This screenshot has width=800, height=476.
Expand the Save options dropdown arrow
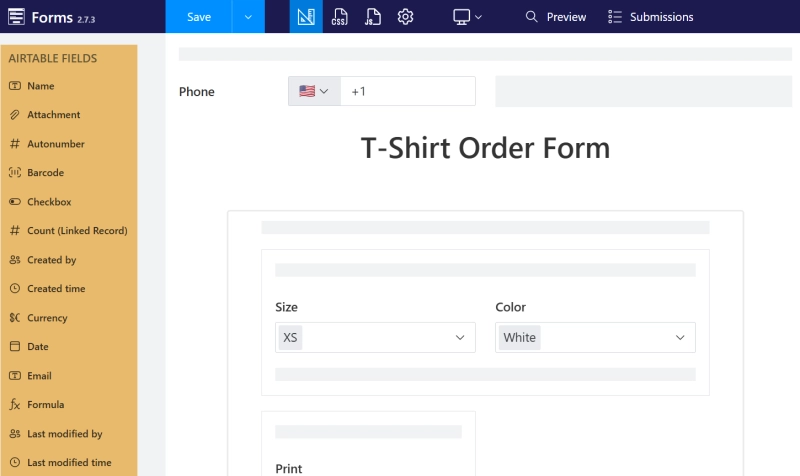248,16
